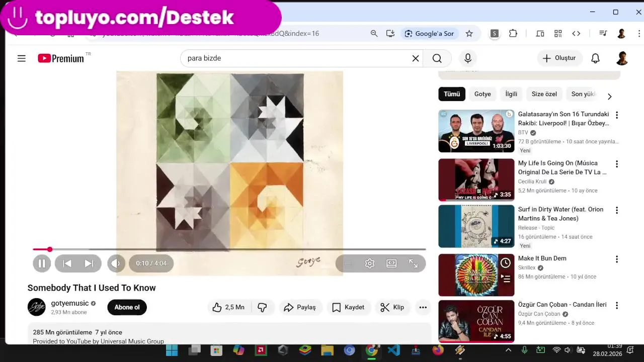
Task: Go to YouTube Premium home logo
Action: click(61, 58)
